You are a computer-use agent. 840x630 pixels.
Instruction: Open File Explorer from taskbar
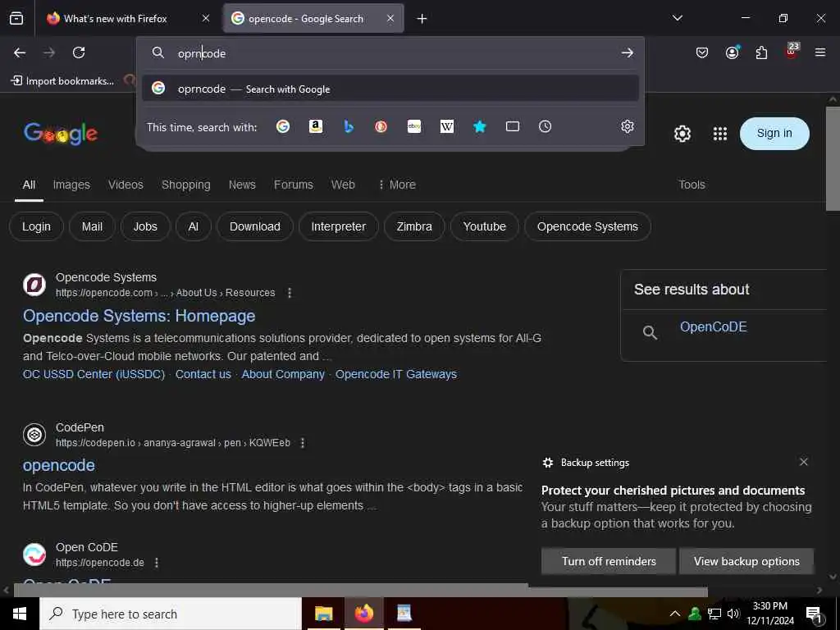tap(323, 614)
